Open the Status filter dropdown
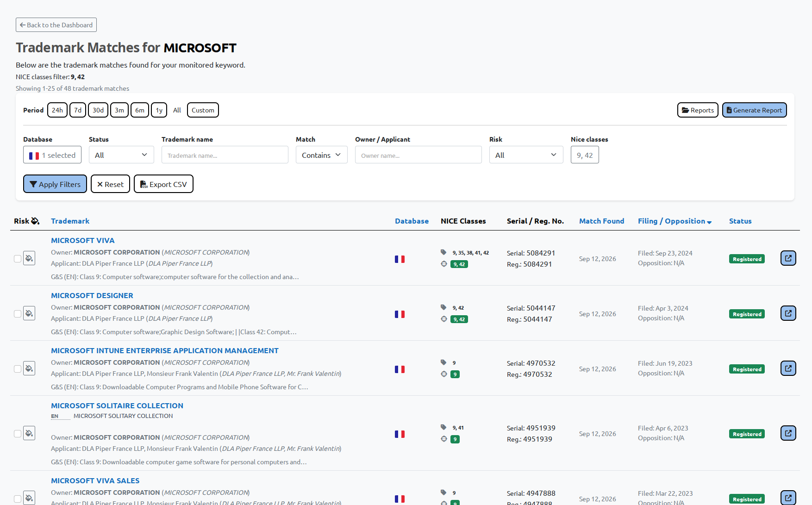Screen dimensions: 812x505 click(121, 155)
